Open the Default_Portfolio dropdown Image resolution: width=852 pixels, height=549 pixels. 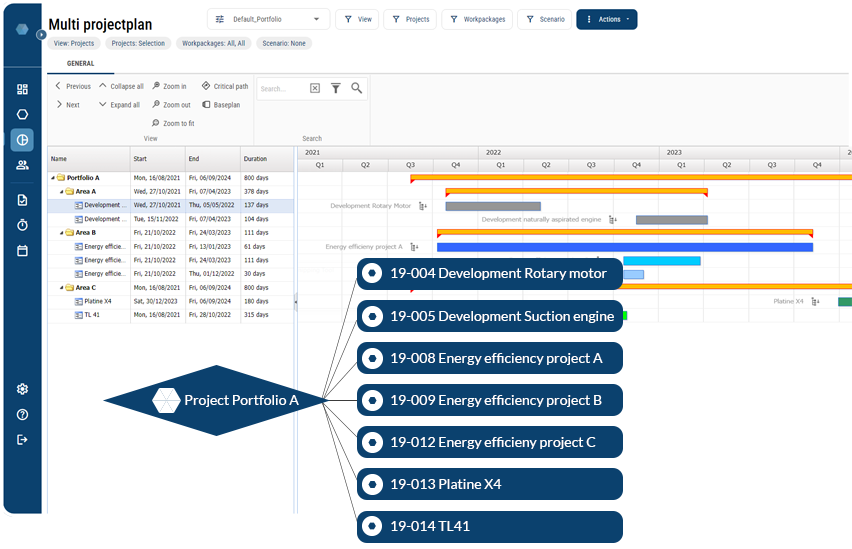tap(268, 19)
